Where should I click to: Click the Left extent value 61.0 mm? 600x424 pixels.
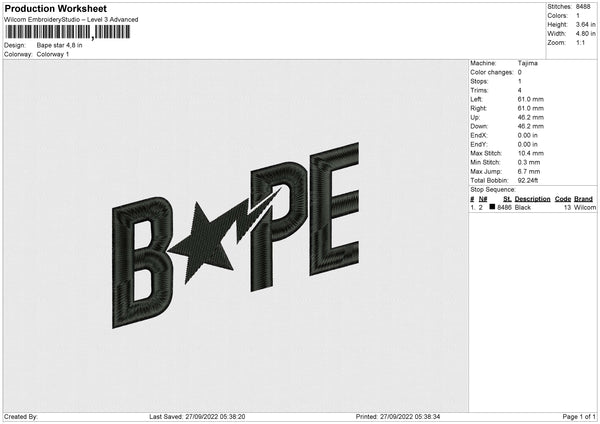pyautogui.click(x=530, y=99)
